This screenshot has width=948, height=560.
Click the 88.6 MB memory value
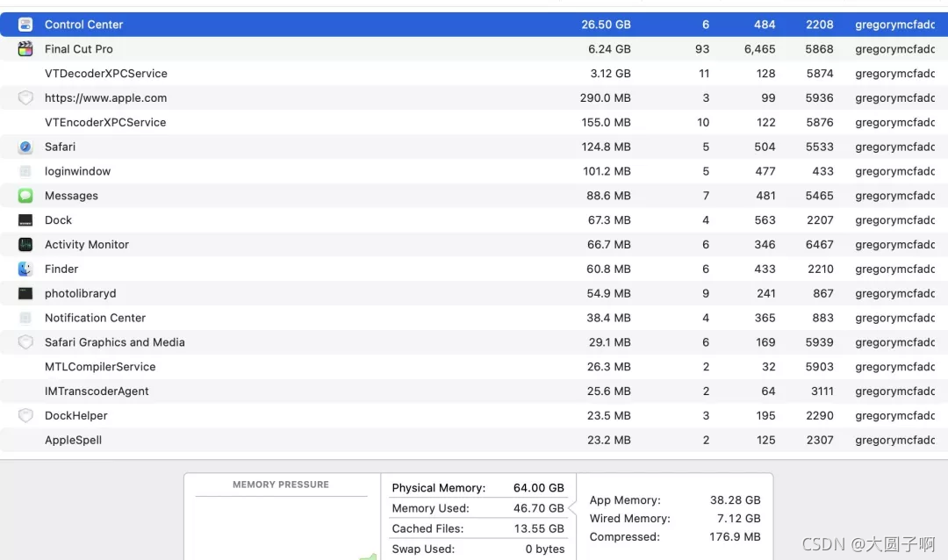click(x=609, y=196)
